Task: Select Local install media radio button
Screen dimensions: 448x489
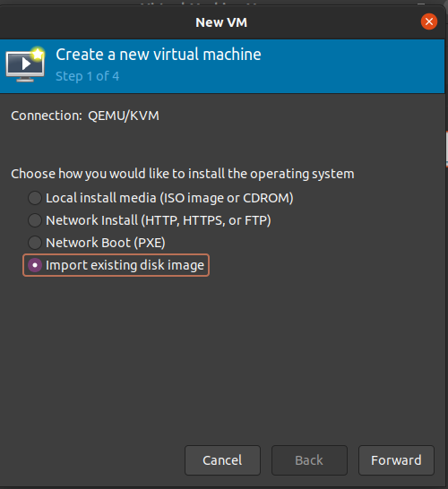Action: click(x=35, y=198)
